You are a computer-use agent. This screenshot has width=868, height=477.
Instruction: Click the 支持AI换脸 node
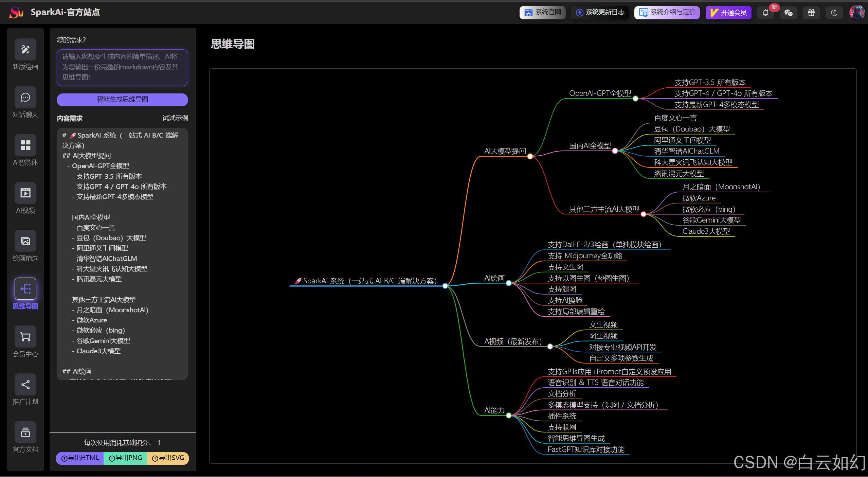tap(565, 300)
